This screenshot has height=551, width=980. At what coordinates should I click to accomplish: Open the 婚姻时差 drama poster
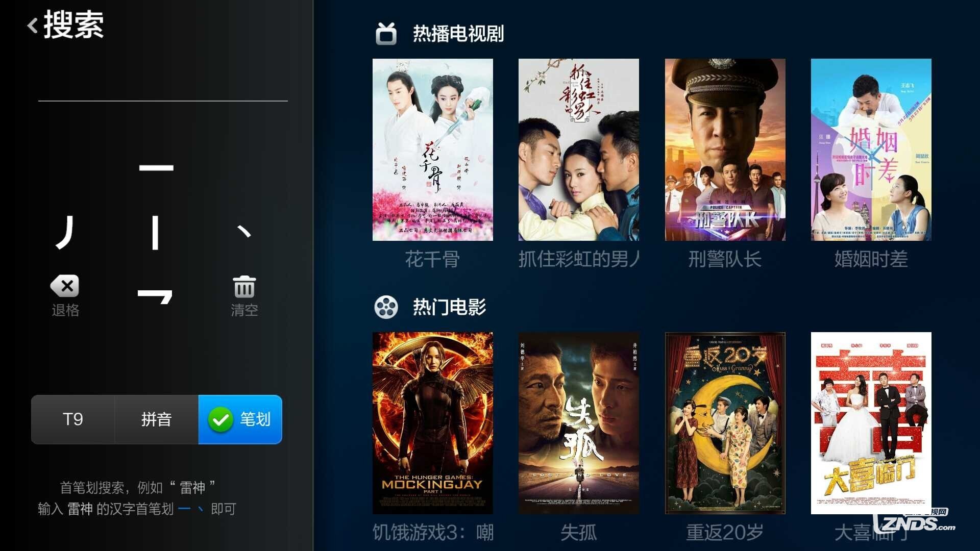(871, 149)
